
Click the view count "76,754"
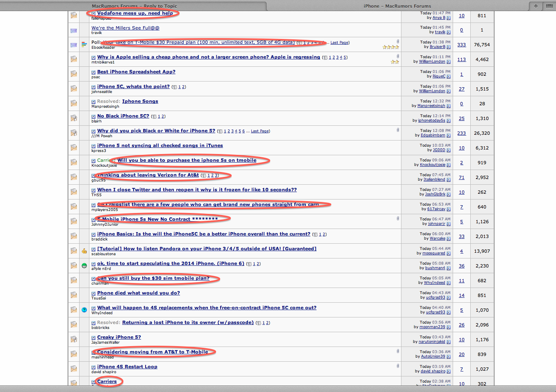click(x=482, y=45)
